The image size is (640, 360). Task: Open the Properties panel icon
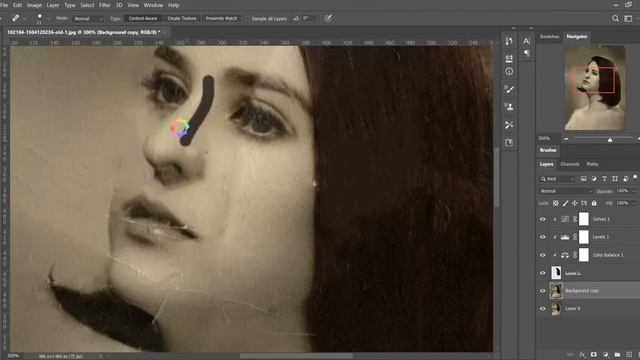tap(509, 58)
